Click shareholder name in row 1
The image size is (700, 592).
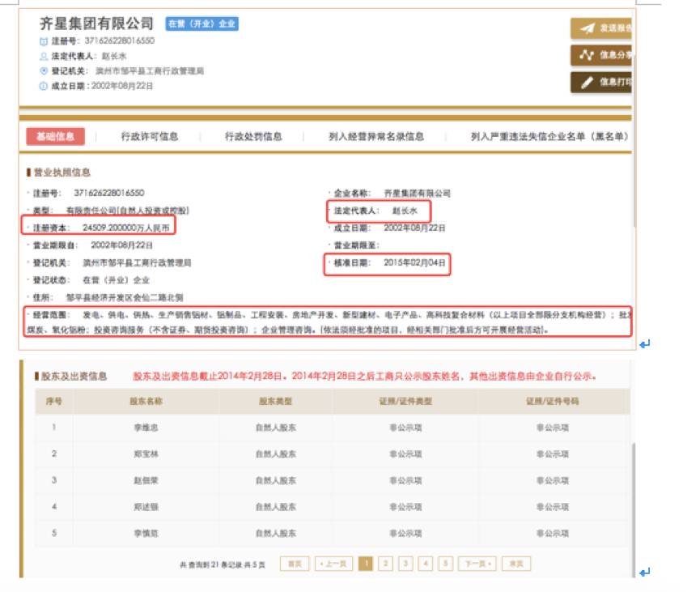tap(146, 428)
